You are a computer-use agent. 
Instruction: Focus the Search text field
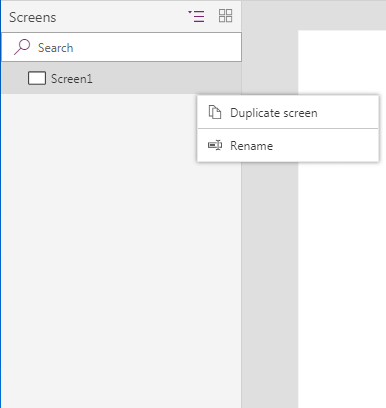(122, 47)
